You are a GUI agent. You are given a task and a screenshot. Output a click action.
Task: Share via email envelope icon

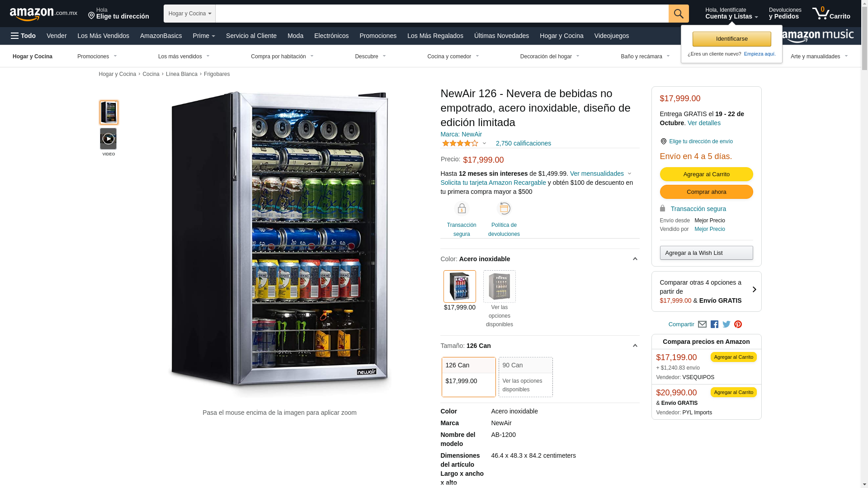click(x=702, y=324)
